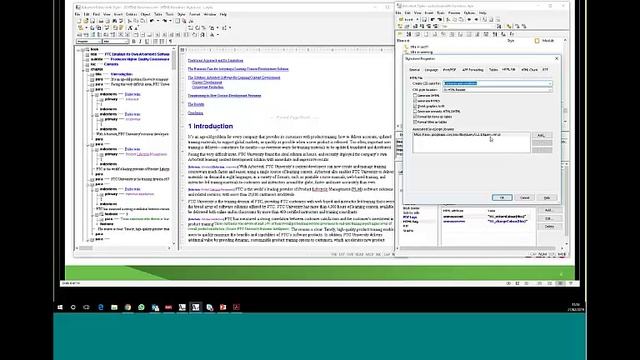
Task: Click the Copy icon in editor toolbar
Action: click(x=136, y=21)
